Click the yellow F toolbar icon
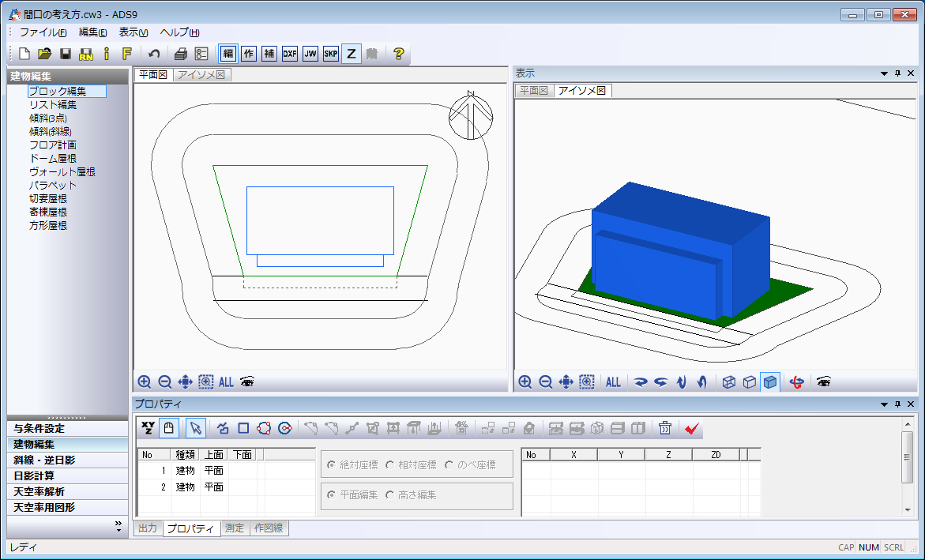 point(127,54)
